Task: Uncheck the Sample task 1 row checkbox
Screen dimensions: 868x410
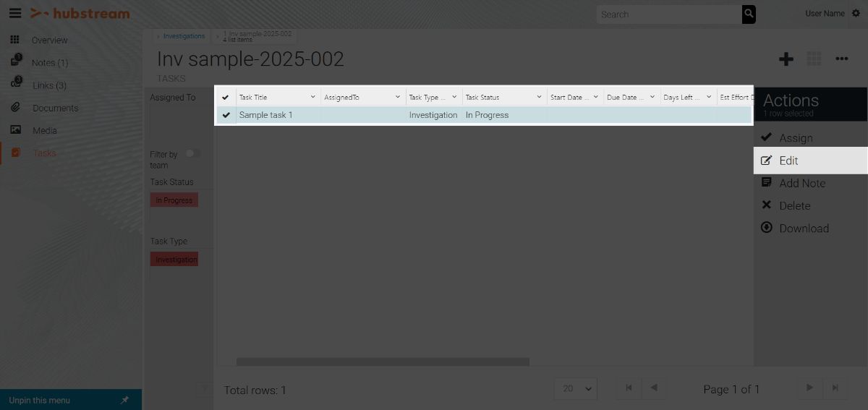Action: click(226, 114)
